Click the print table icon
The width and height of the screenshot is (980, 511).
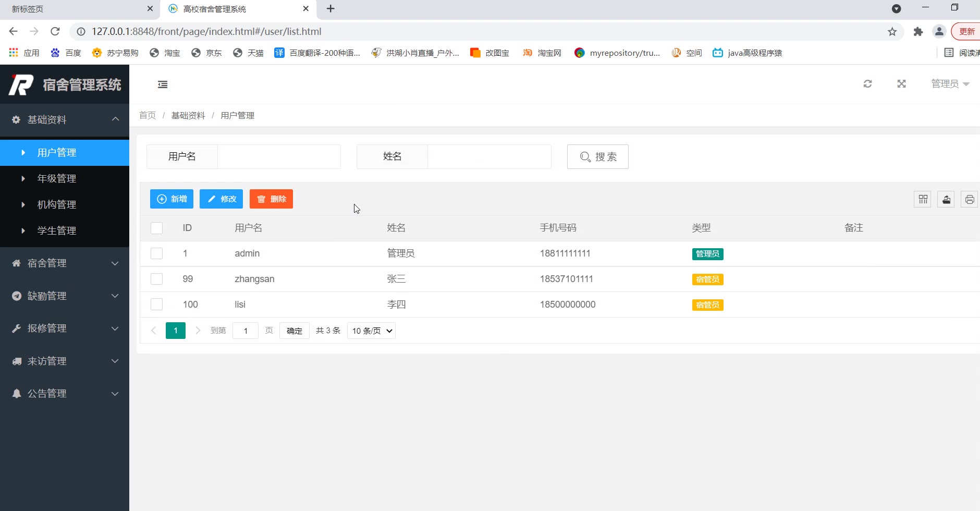[969, 199]
